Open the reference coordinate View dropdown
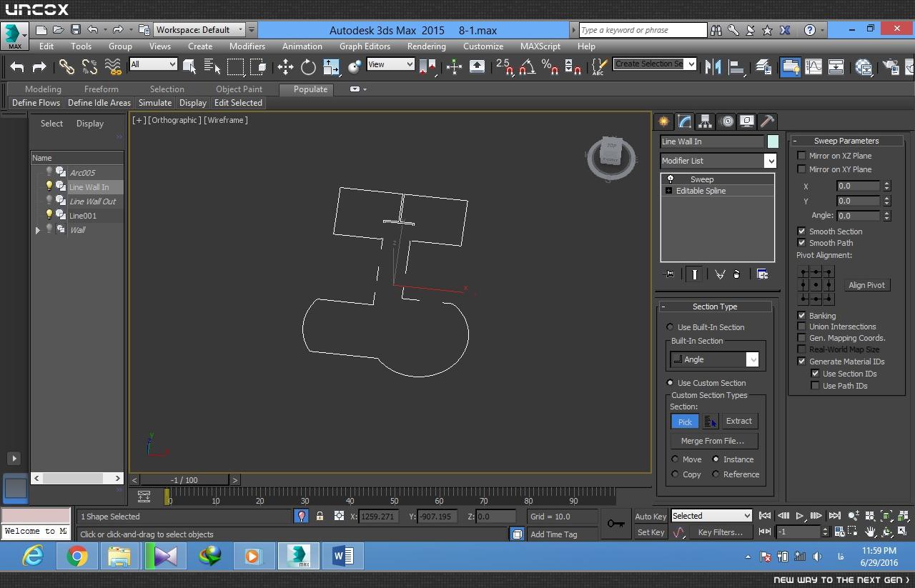 (390, 64)
